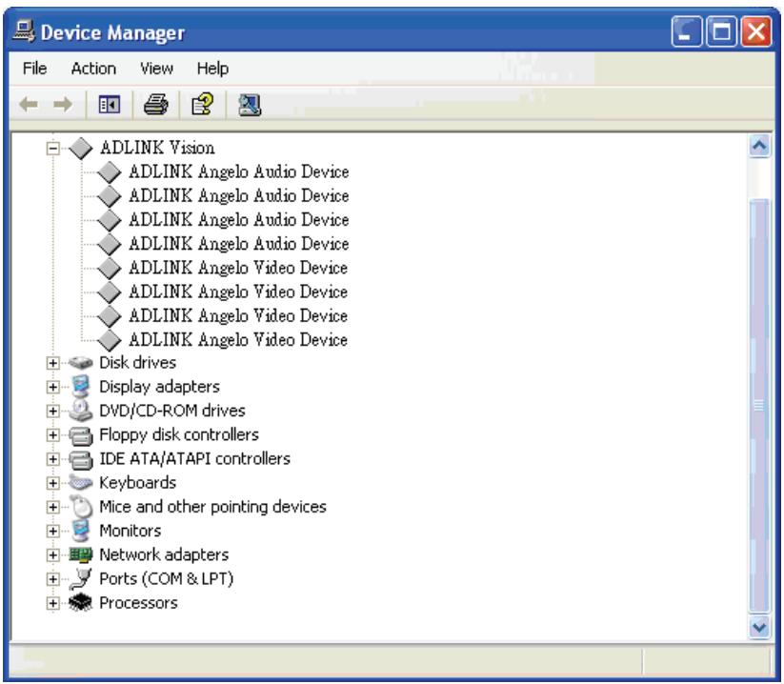This screenshot has height=684, width=784.
Task: Select the last ADLINK Angelo Video Device
Action: (238, 339)
